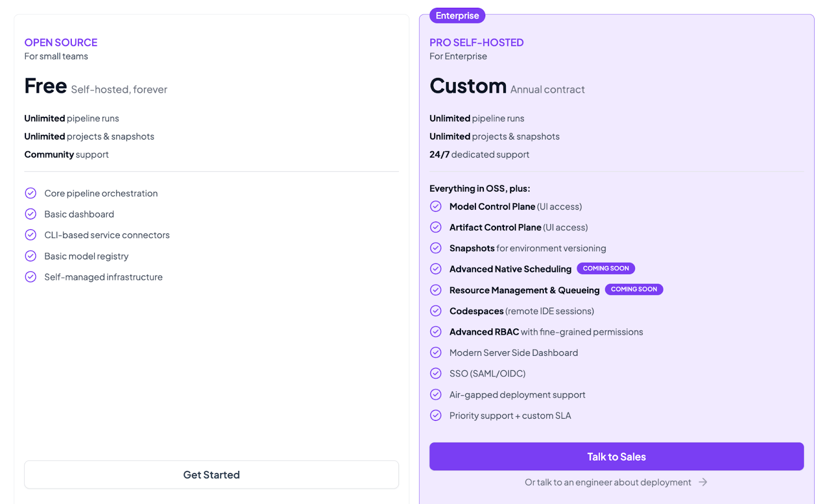Click the Coming Soon badge for Advanced Native Scheduling
The image size is (827, 504).
tap(606, 269)
